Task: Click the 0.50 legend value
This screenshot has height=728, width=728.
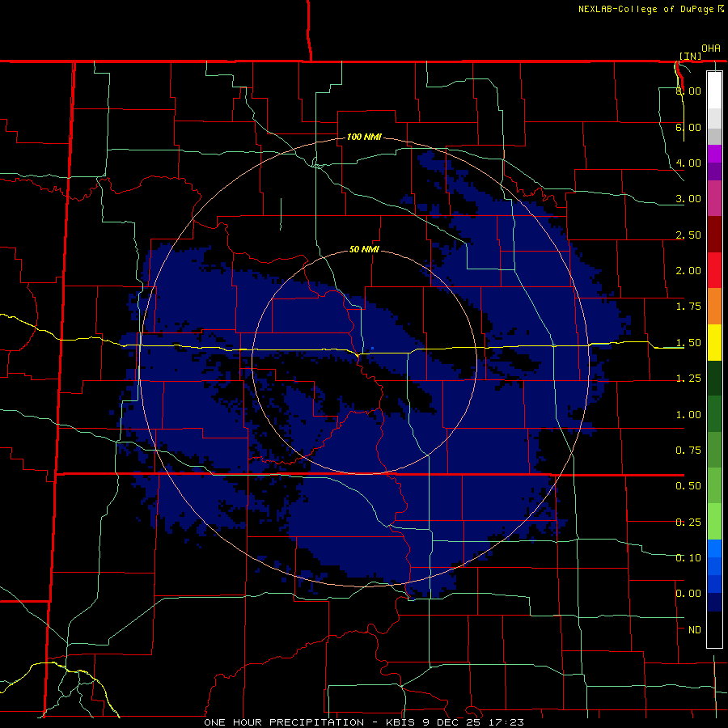Action: (688, 486)
